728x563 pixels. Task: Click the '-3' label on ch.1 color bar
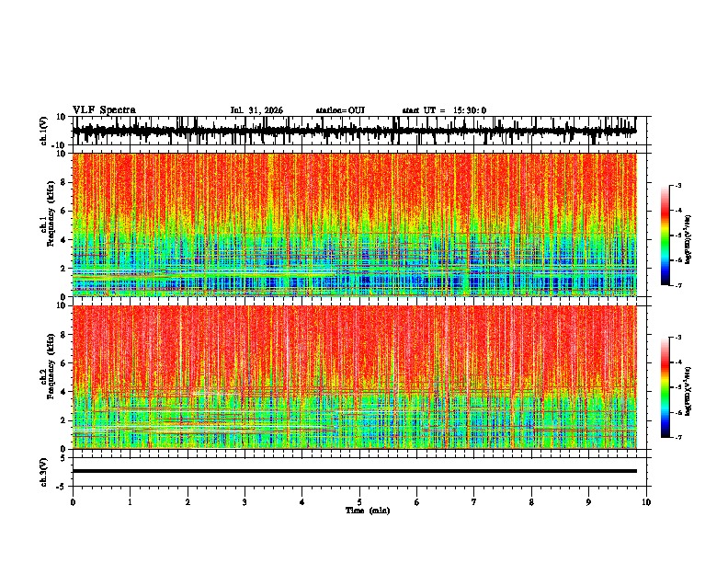[x=678, y=186]
